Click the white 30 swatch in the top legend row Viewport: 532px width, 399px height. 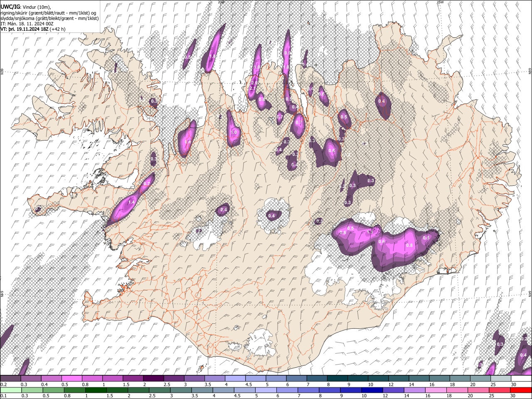coord(520,379)
